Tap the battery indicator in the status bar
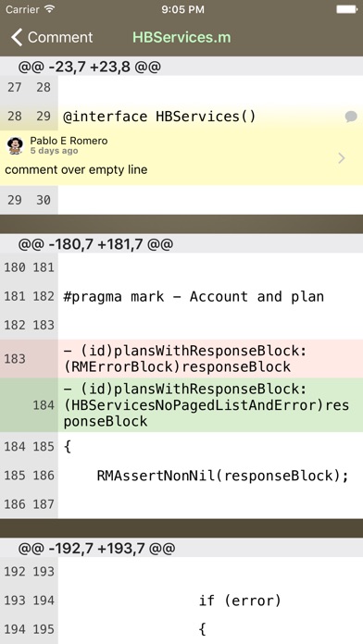The image size is (363, 644). click(x=346, y=9)
